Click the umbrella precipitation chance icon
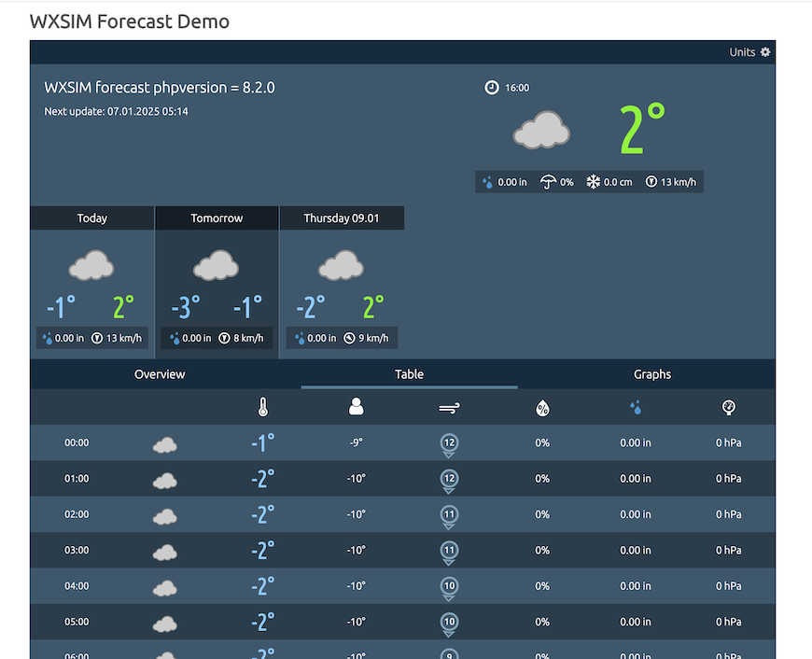Screen dimensions: 812x659 point(547,182)
